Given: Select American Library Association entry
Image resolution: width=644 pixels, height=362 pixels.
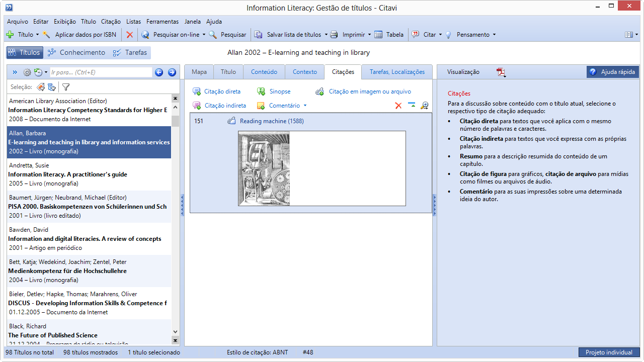Looking at the screenshot, I should point(89,110).
